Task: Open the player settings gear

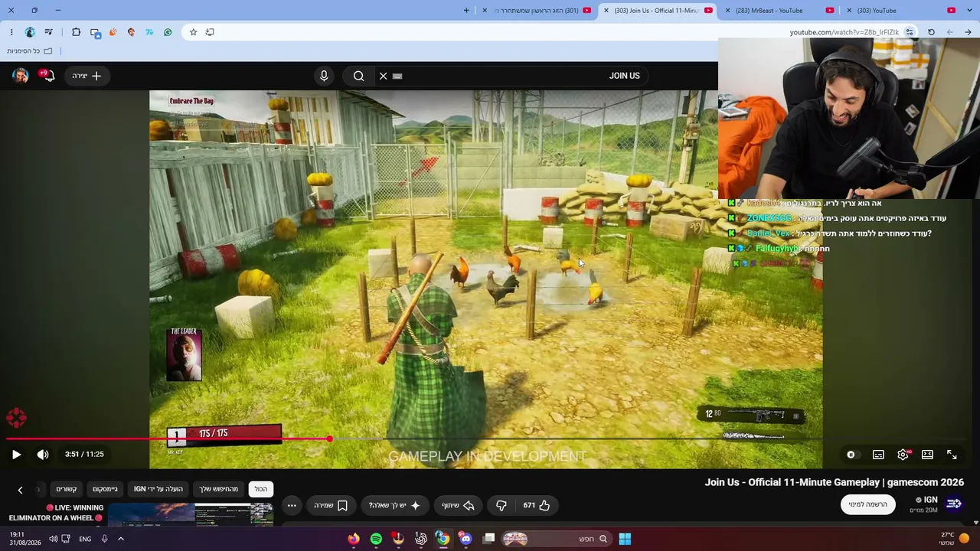Action: 903,455
